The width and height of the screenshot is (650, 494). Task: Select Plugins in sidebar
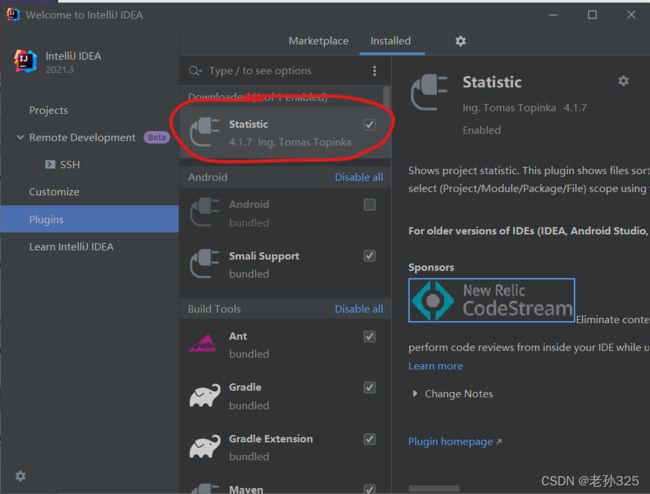pos(90,219)
